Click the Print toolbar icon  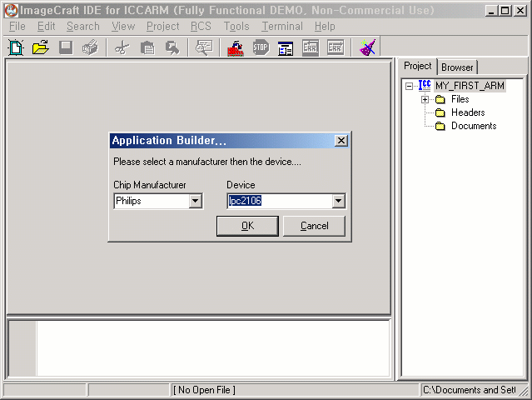90,47
